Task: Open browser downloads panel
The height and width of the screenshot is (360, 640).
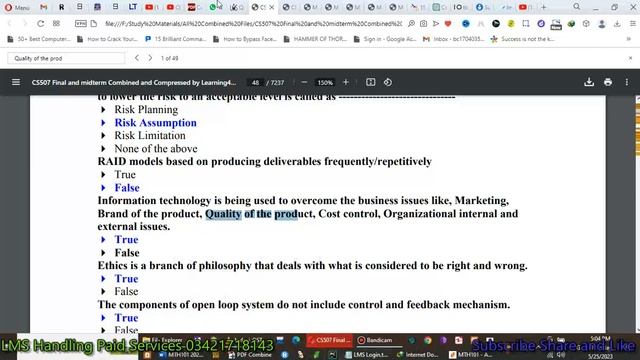Action: click(x=617, y=24)
